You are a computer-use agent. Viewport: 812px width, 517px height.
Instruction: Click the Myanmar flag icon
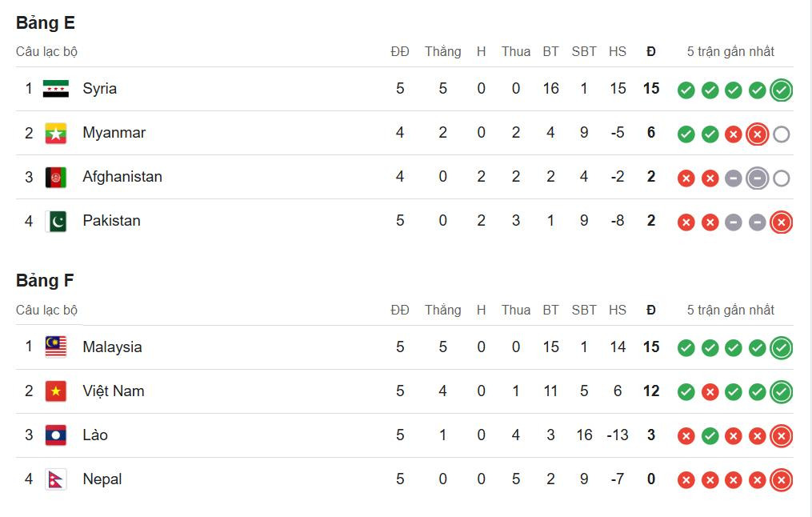[56, 133]
